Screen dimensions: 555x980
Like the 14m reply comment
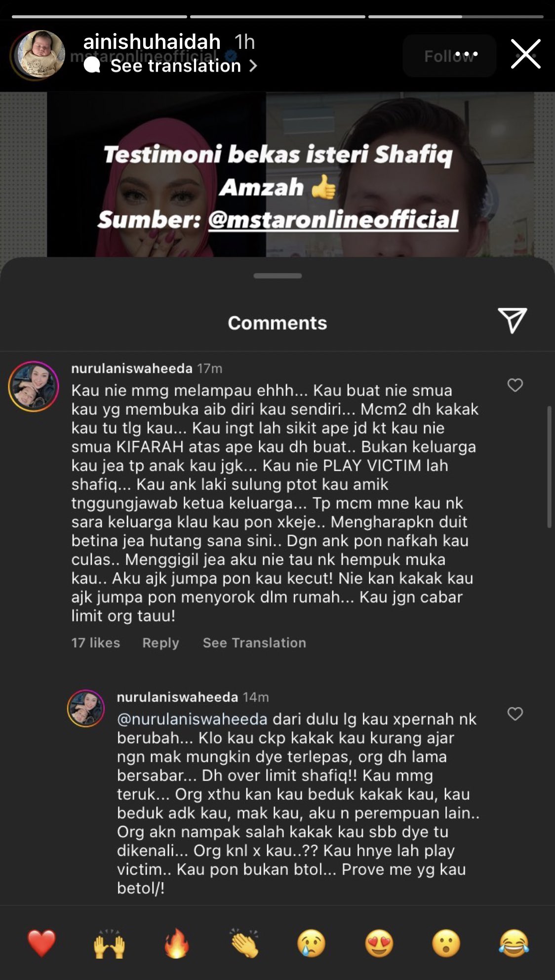point(515,714)
